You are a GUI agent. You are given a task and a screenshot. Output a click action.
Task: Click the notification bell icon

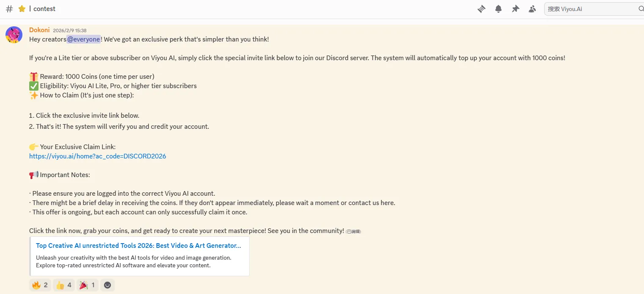[498, 8]
